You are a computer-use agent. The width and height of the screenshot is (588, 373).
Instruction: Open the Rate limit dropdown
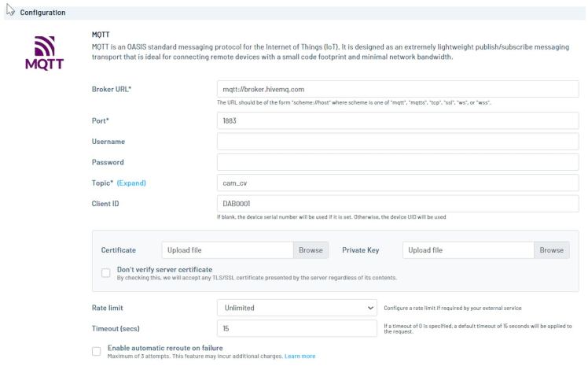(296, 308)
